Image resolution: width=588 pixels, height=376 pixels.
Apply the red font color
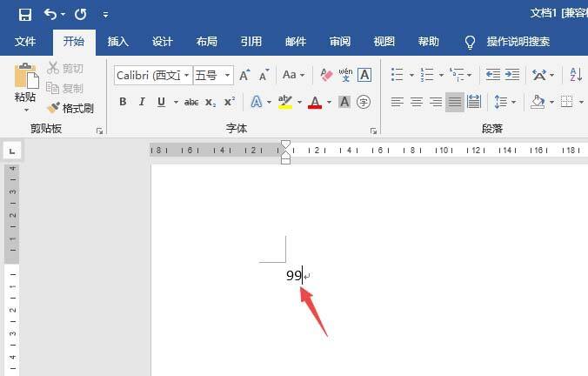[x=315, y=102]
